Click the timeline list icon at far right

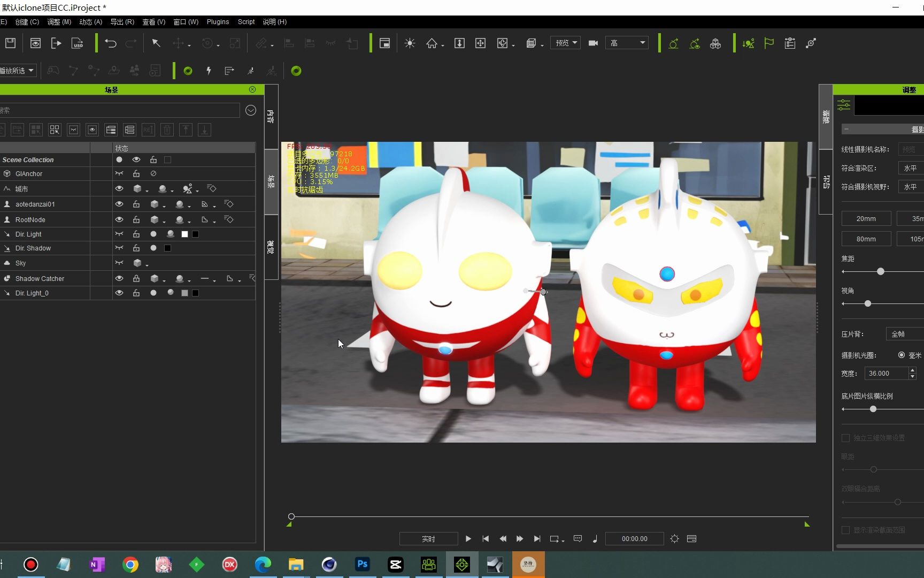click(x=691, y=539)
